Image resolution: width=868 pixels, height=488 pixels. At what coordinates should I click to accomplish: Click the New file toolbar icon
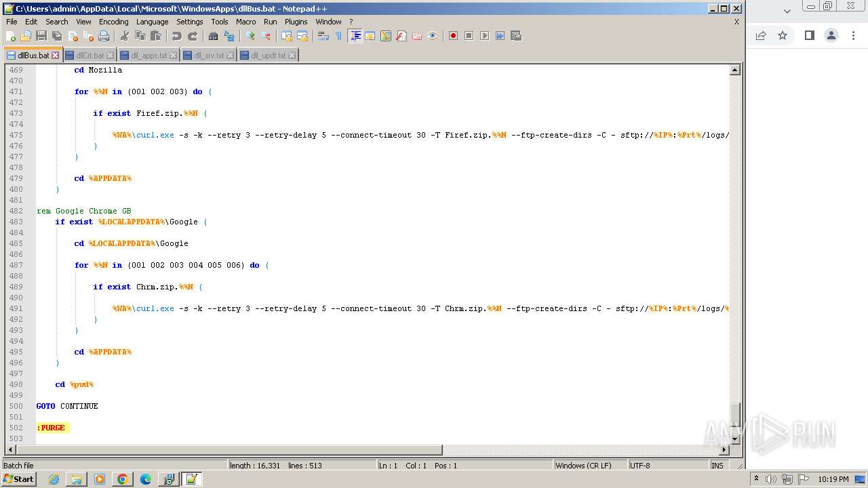click(11, 36)
